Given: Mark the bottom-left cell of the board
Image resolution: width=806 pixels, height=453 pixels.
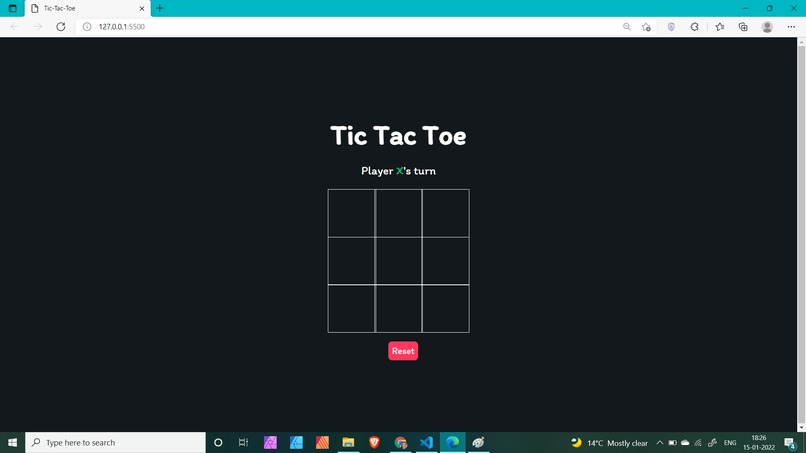Looking at the screenshot, I should pyautogui.click(x=352, y=309).
